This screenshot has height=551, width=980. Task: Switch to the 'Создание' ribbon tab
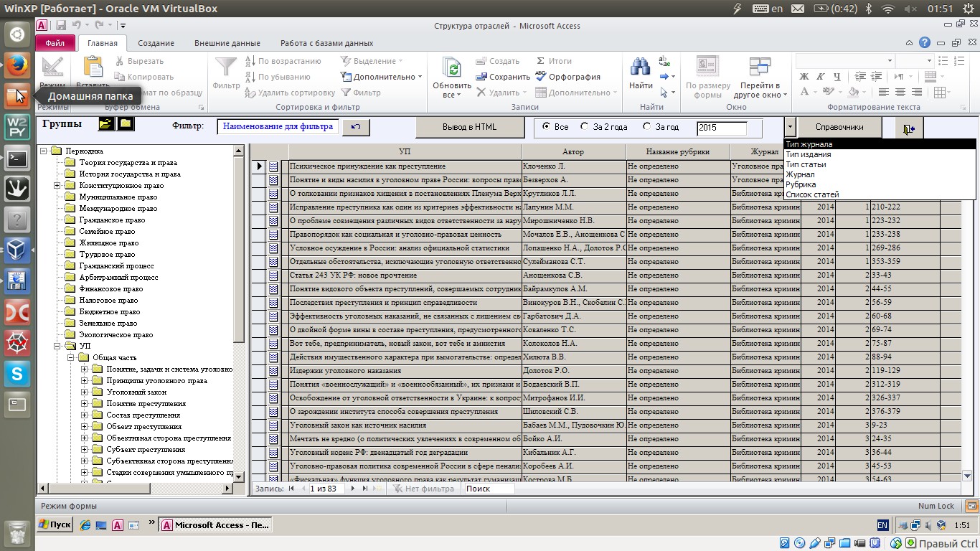pyautogui.click(x=156, y=43)
